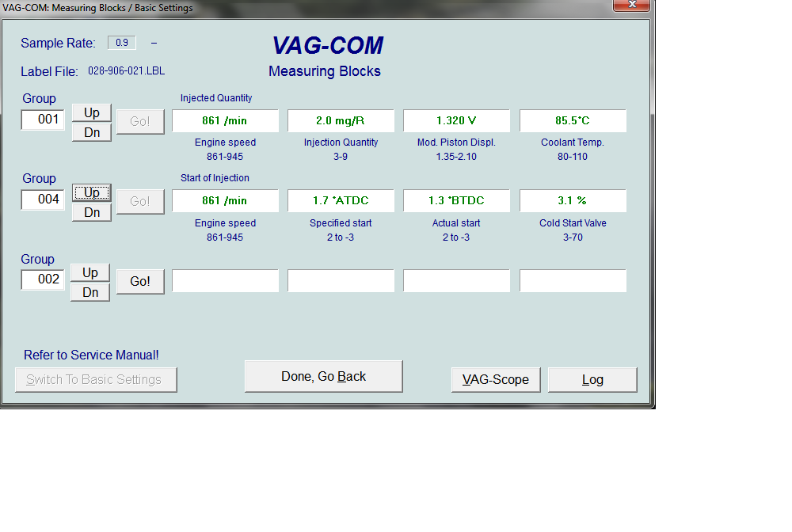Image resolution: width=792 pixels, height=532 pixels.
Task: Click Done, Go Back button
Action: (323, 376)
